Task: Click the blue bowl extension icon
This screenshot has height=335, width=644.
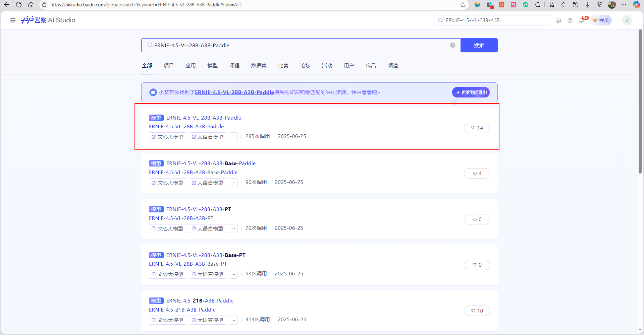Action: (x=477, y=5)
